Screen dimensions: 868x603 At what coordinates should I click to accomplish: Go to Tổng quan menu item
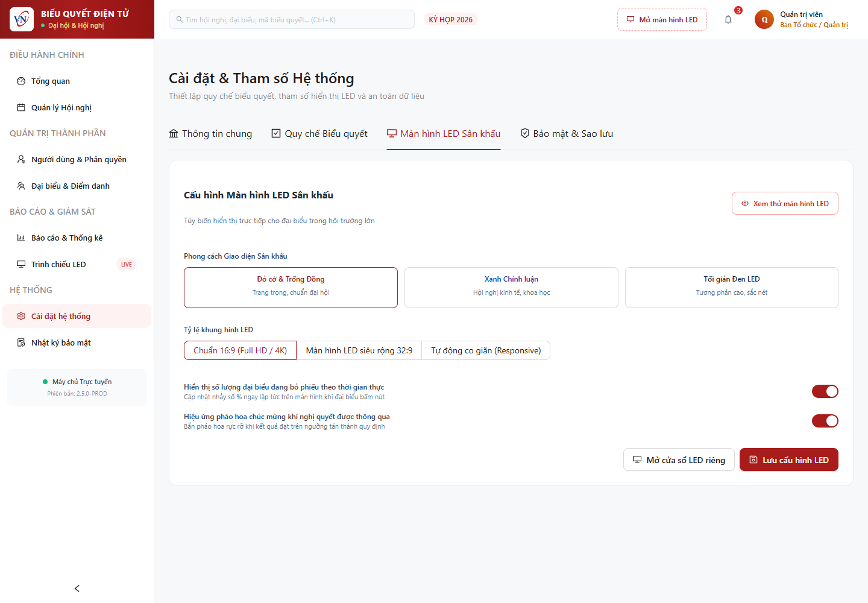pyautogui.click(x=77, y=81)
